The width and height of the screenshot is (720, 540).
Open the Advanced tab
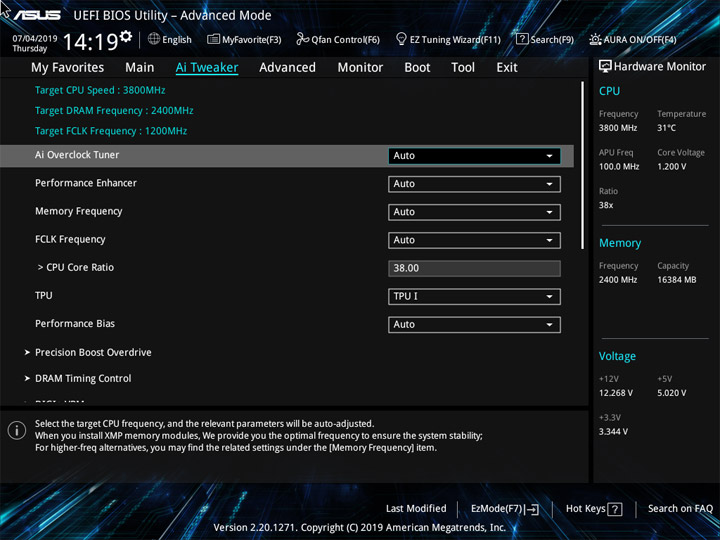pos(287,68)
